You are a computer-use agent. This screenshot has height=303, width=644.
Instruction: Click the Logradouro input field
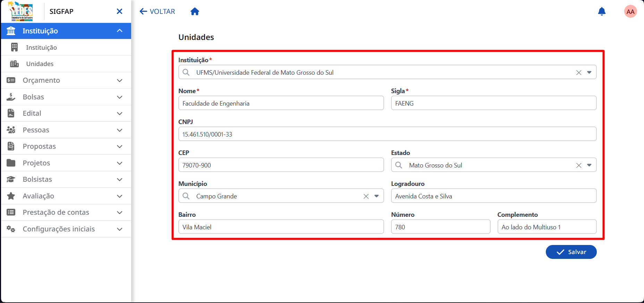click(494, 196)
